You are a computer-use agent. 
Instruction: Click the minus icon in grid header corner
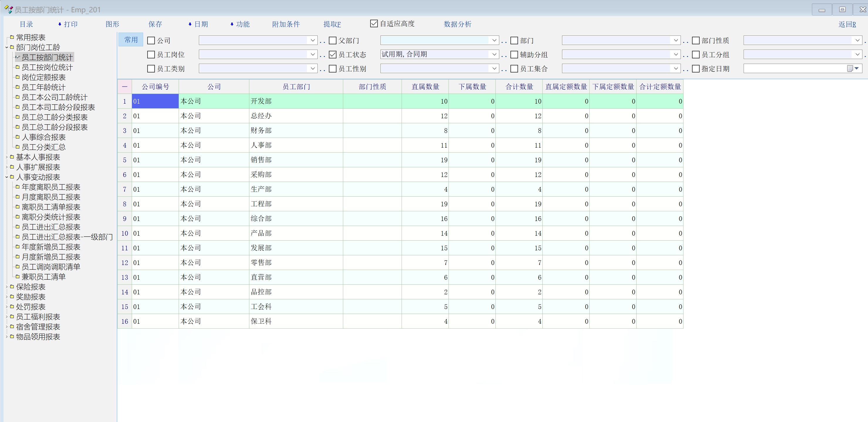pyautogui.click(x=125, y=87)
